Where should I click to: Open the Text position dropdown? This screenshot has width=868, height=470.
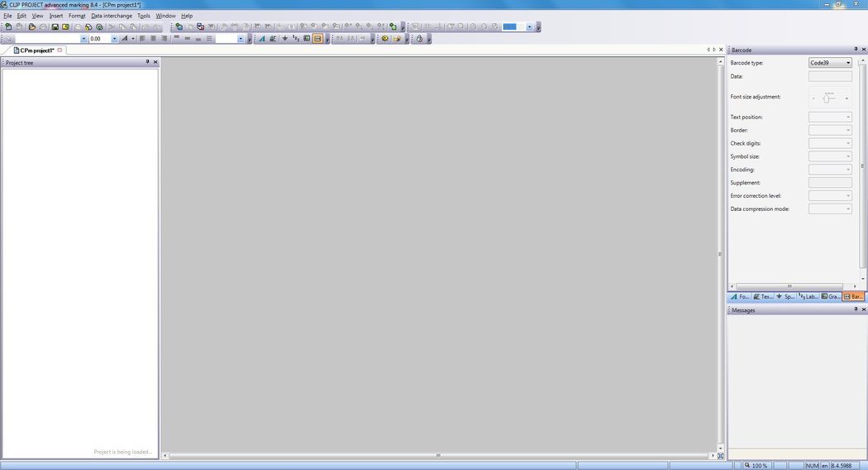pos(830,117)
